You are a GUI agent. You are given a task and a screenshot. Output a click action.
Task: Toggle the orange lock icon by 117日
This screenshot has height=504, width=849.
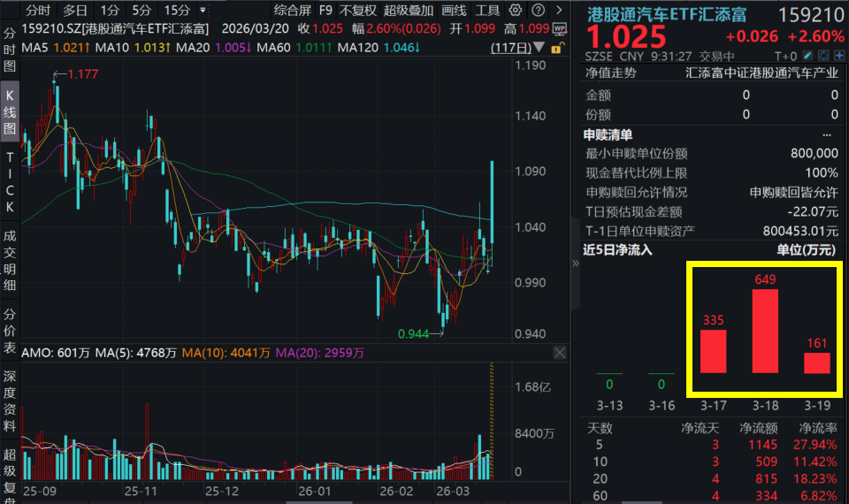point(557,48)
